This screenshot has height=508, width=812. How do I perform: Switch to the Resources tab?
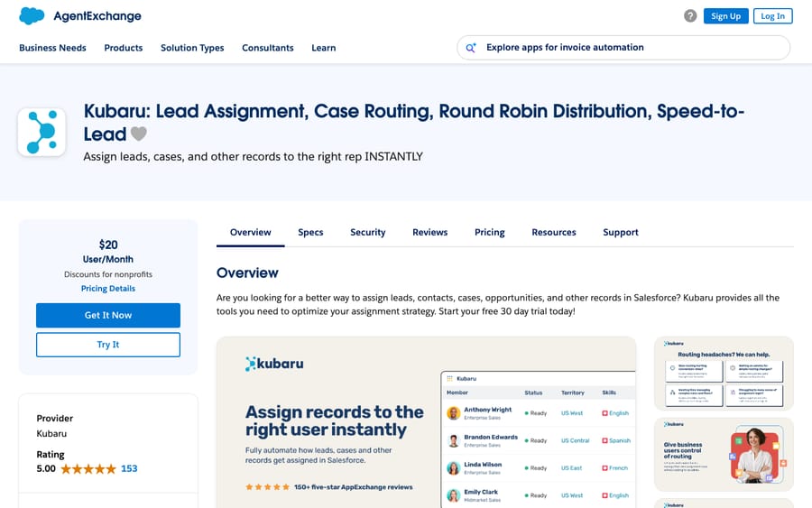(554, 233)
